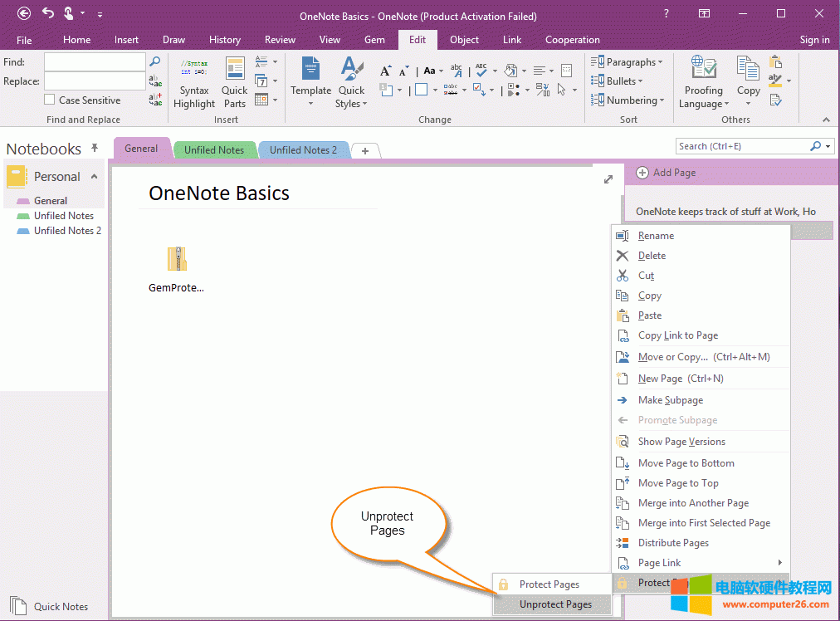Enable the Case Sensitive checkbox
Viewport: 840px width, 621px height.
[x=50, y=100]
